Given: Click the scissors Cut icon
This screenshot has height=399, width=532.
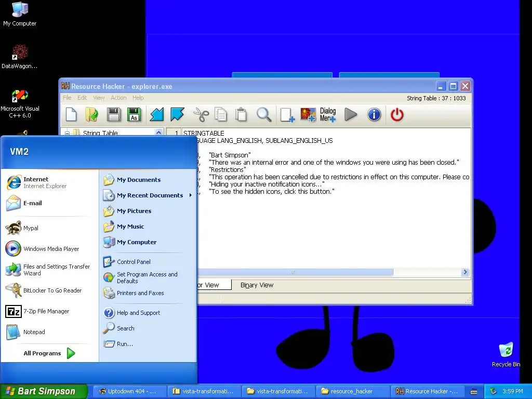Looking at the screenshot, I should pos(201,115).
